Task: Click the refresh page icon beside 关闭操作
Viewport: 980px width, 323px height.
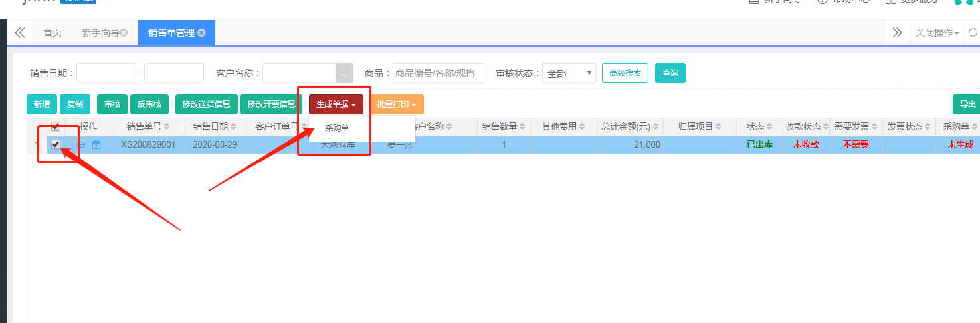Action: point(973,33)
